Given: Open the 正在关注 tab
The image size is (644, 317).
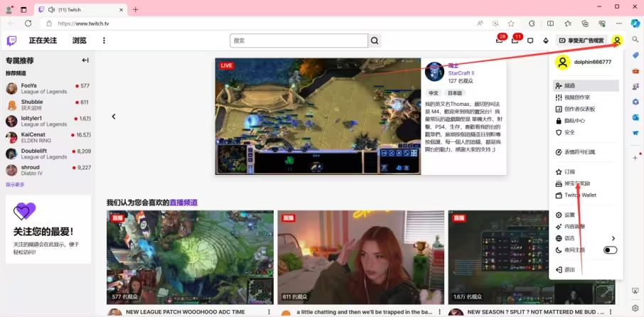Looking at the screenshot, I should (x=43, y=41).
